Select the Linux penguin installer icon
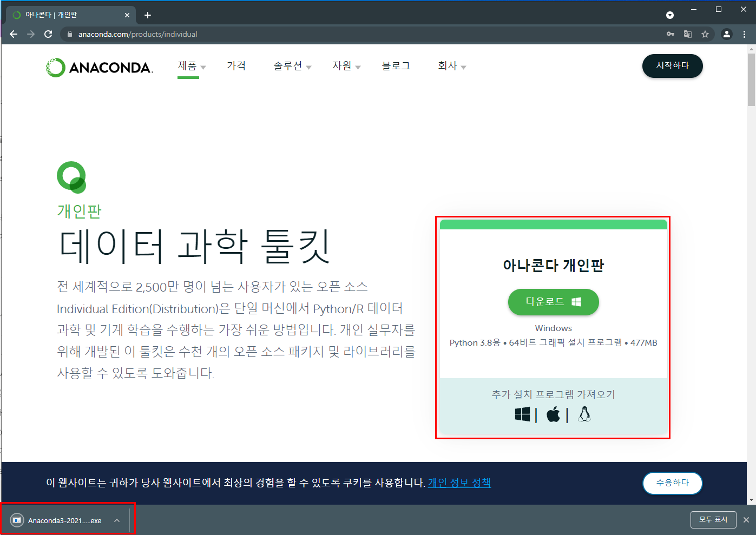This screenshot has height=535, width=756. point(584,414)
